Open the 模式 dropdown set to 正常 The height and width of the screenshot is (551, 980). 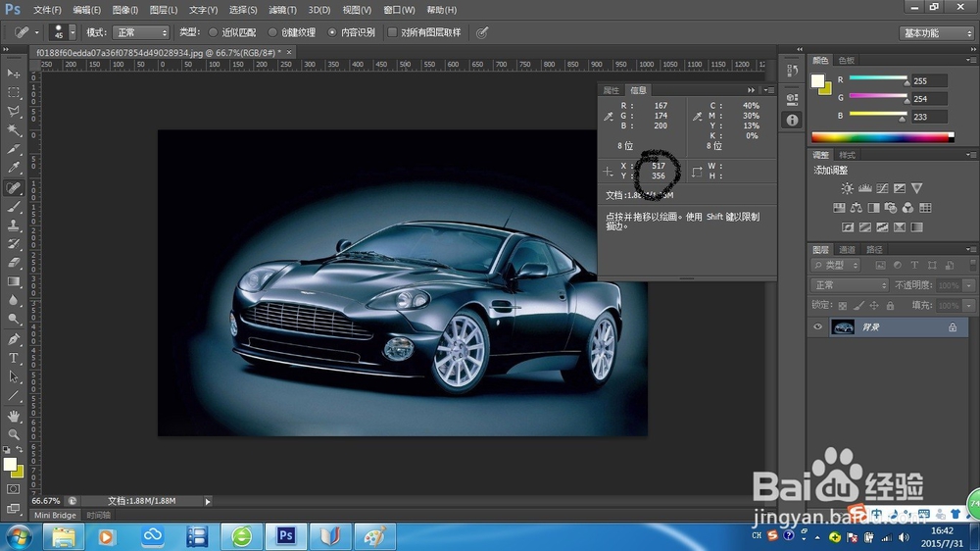142,32
